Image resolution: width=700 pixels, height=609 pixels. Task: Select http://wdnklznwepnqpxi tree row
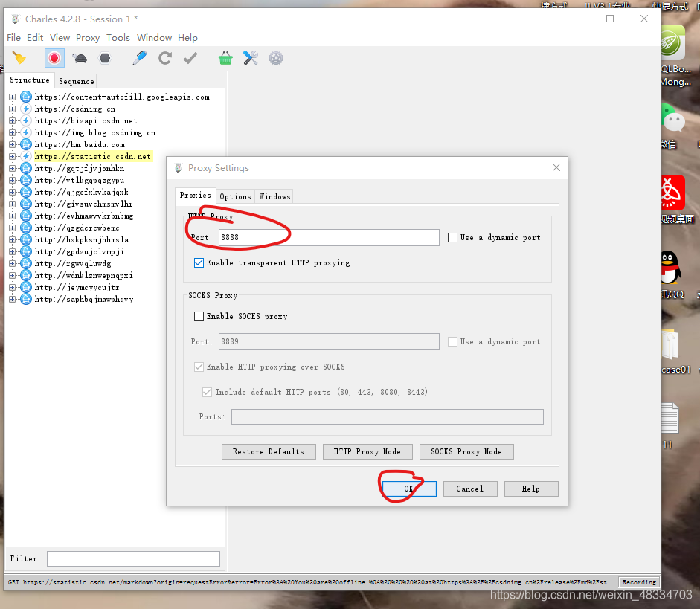[84, 275]
